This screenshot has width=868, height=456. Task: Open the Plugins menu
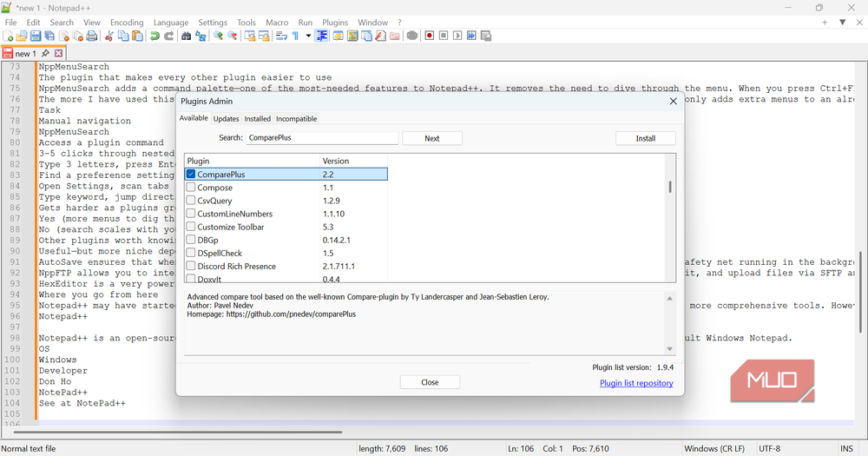point(335,23)
